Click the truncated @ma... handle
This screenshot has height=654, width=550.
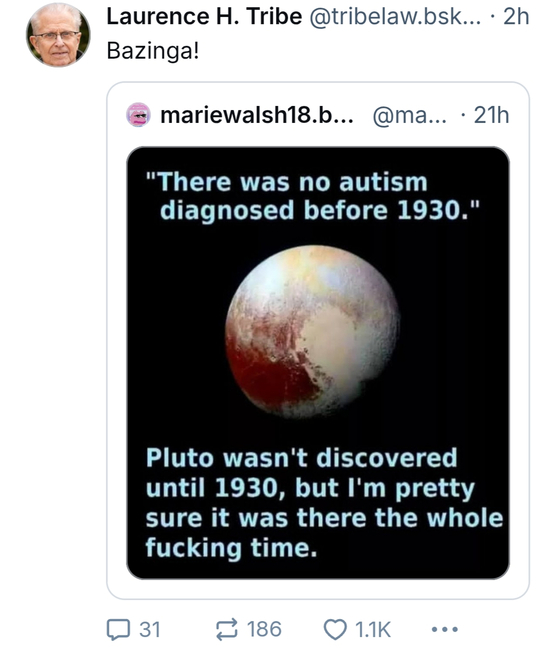coord(409,115)
